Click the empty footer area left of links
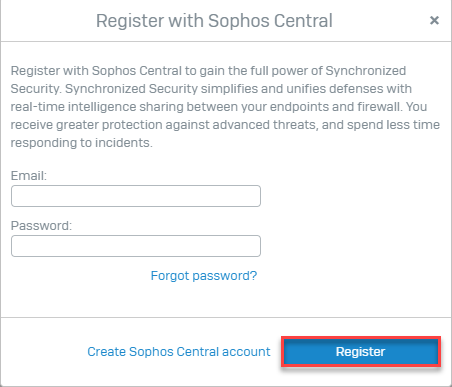This screenshot has height=387, width=452. point(43,352)
